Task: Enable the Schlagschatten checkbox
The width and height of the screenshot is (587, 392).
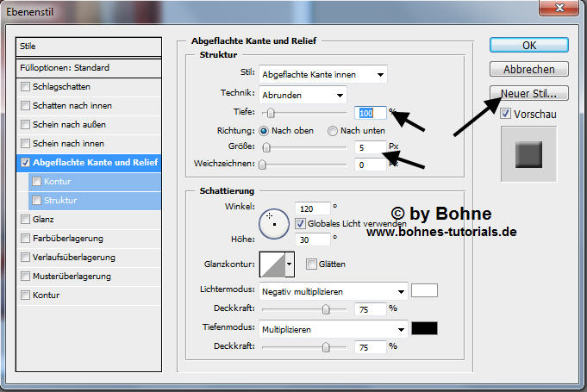Action: pos(25,87)
